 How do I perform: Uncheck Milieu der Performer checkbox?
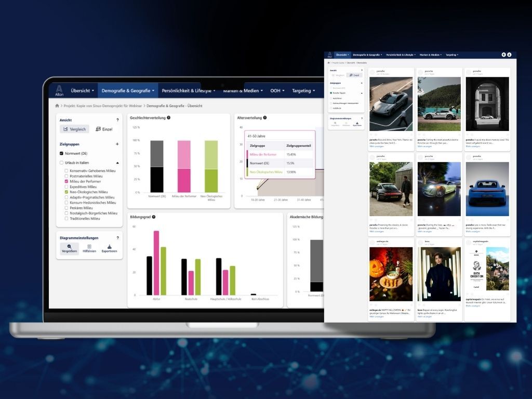[x=66, y=181]
